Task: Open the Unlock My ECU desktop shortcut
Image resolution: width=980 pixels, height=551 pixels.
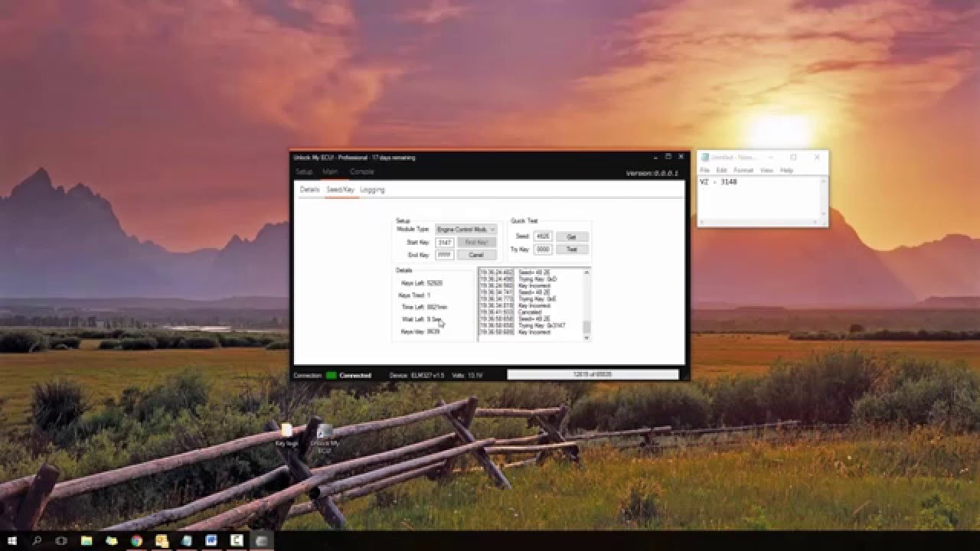Action: [325, 439]
